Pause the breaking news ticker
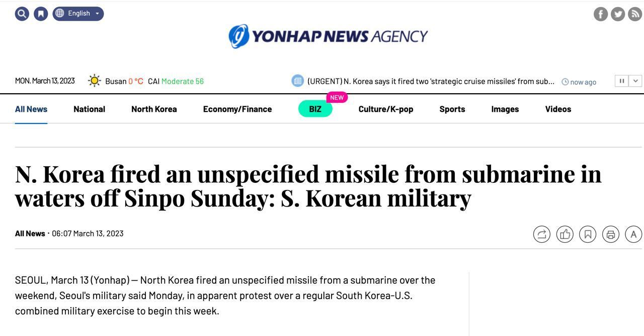The height and width of the screenshot is (336, 644). click(621, 81)
